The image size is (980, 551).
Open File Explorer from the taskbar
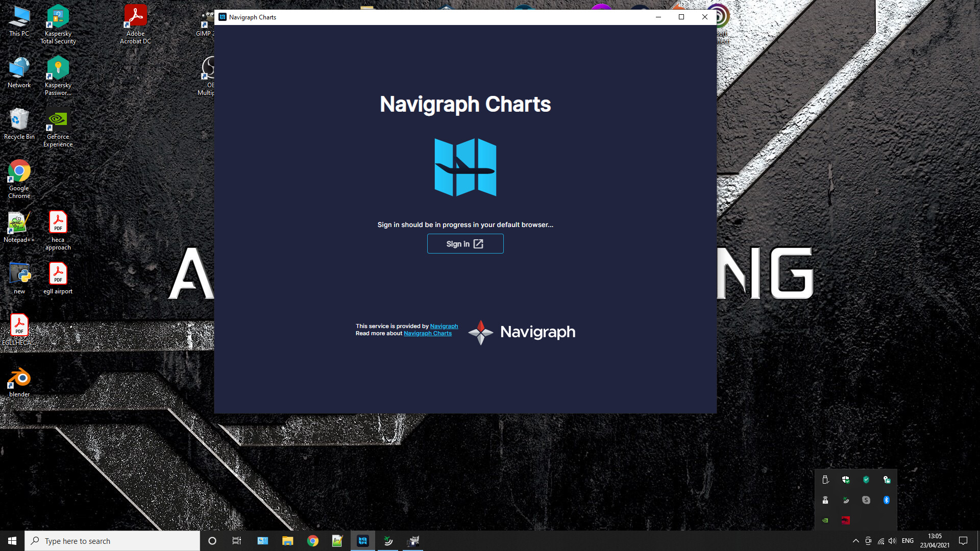(x=288, y=541)
